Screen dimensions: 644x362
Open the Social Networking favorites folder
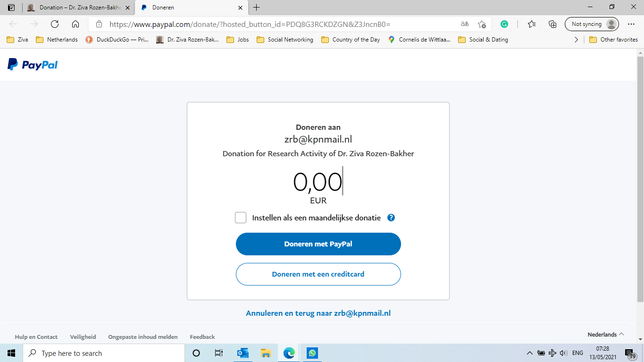[285, 40]
